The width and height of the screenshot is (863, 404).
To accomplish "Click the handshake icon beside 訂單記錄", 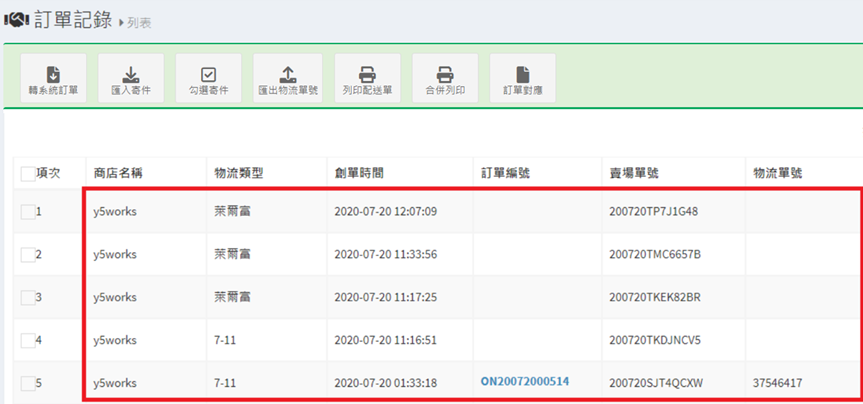I will 16,20.
